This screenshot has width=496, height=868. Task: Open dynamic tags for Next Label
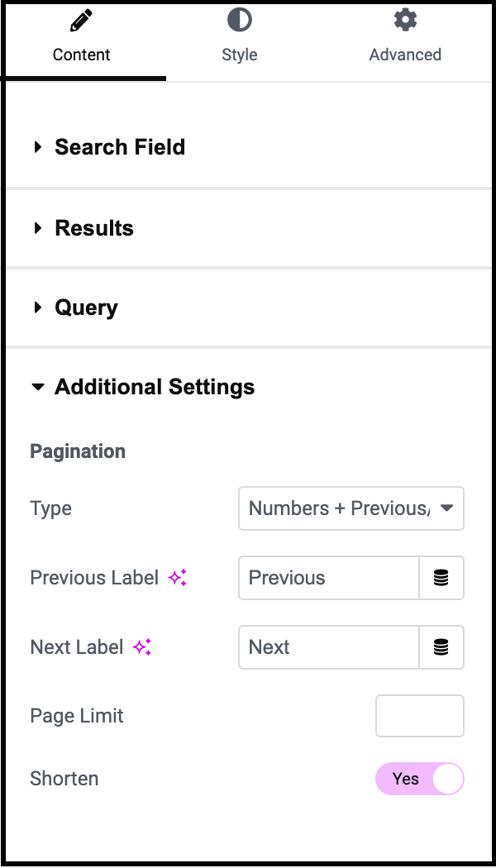(441, 647)
